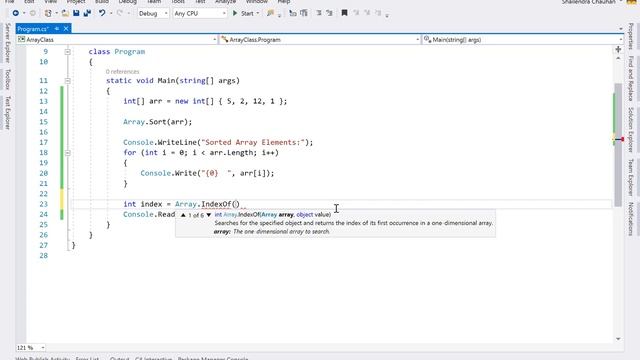The height and width of the screenshot is (360, 640).
Task: Clear all bookmarks icon
Action: 378,13
